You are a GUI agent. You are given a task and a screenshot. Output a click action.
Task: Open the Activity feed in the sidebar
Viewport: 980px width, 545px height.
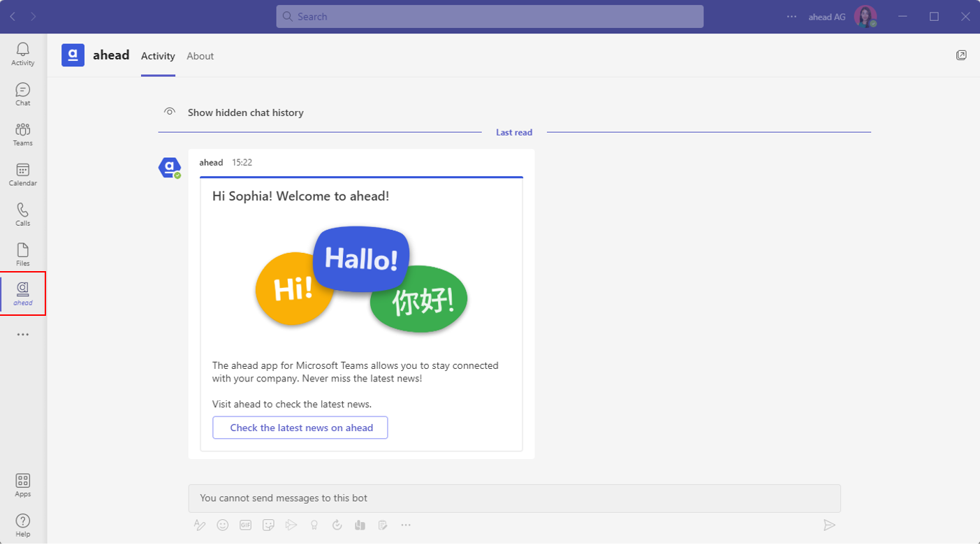tap(22, 52)
